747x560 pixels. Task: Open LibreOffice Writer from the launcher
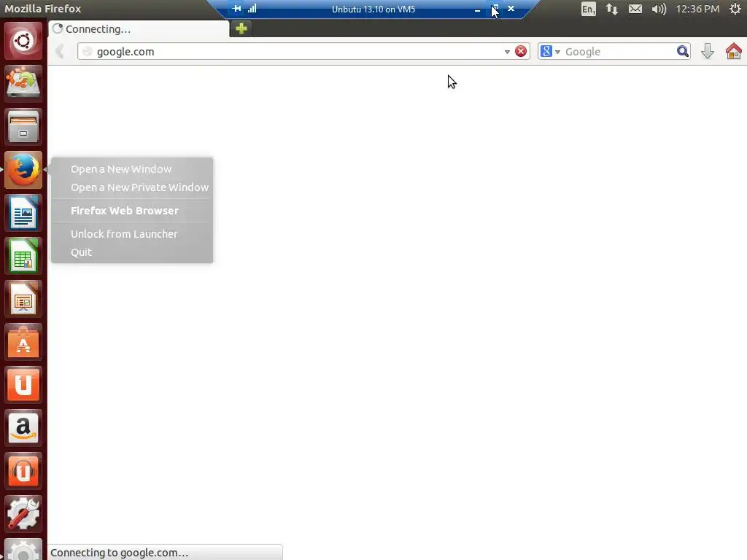coord(23,213)
